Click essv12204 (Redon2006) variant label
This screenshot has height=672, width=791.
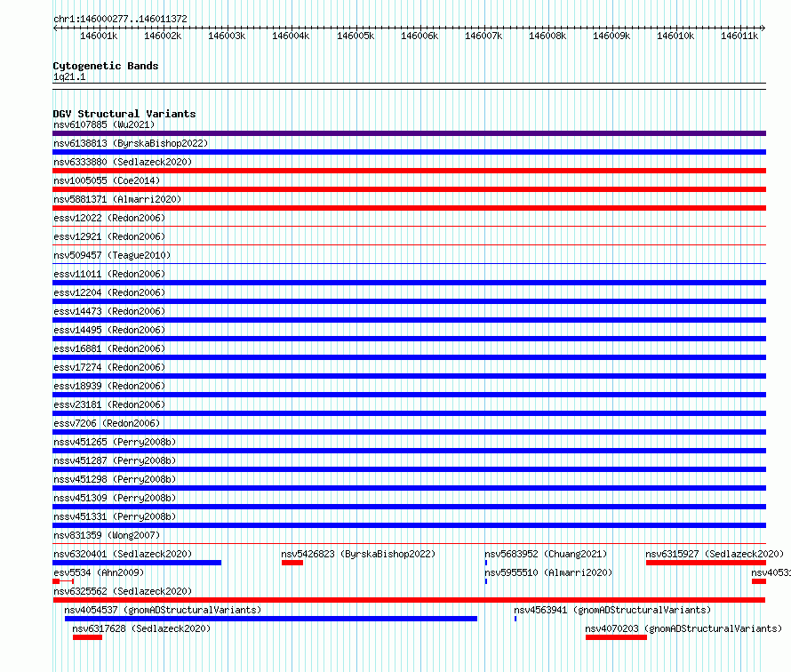[109, 292]
